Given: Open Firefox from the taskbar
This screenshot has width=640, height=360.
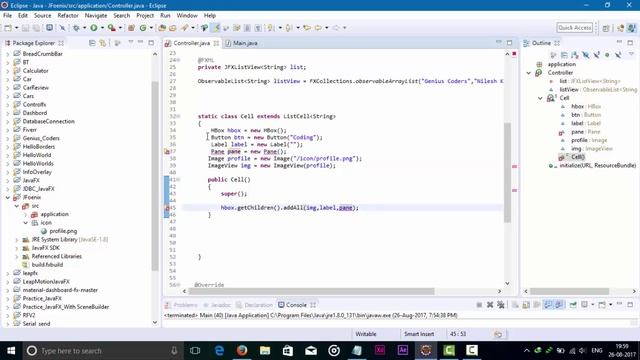Looking at the screenshot, I should 242,351.
